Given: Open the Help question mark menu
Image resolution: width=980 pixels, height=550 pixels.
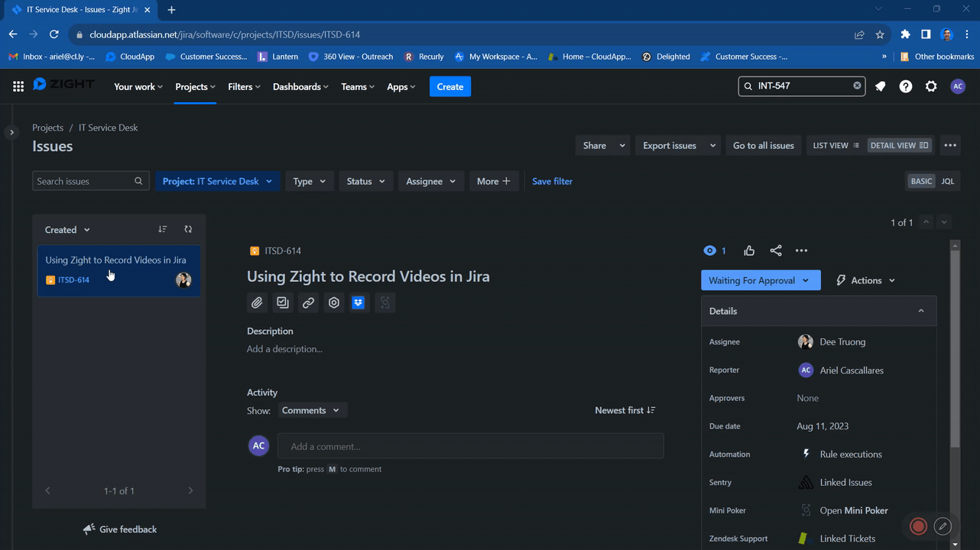Looking at the screenshot, I should [x=906, y=86].
